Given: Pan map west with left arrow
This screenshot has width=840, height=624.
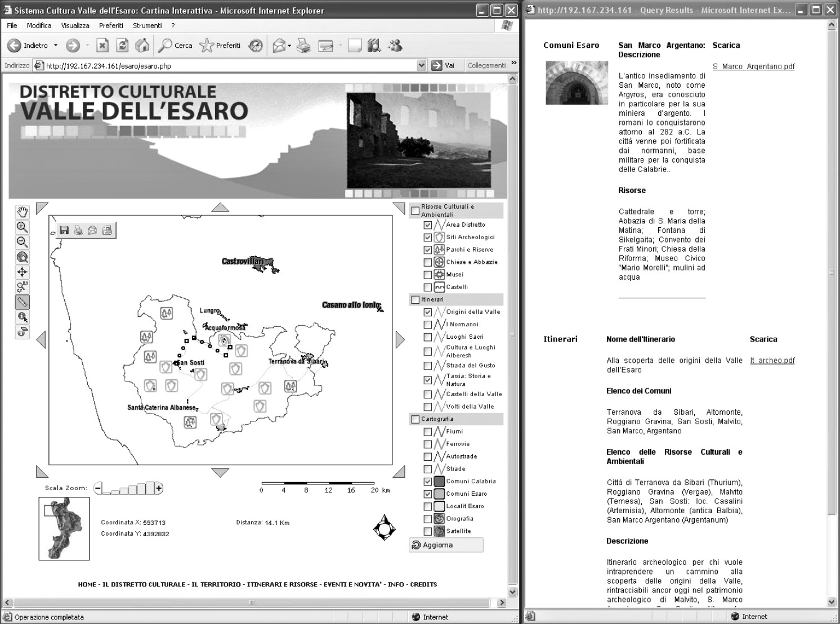Looking at the screenshot, I should [41, 339].
